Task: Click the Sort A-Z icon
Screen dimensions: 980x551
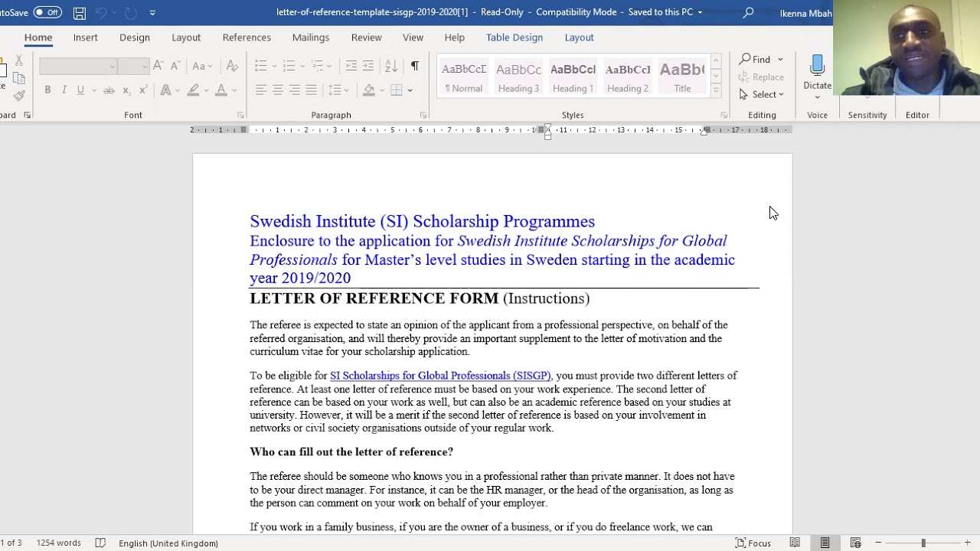Action: tap(391, 66)
